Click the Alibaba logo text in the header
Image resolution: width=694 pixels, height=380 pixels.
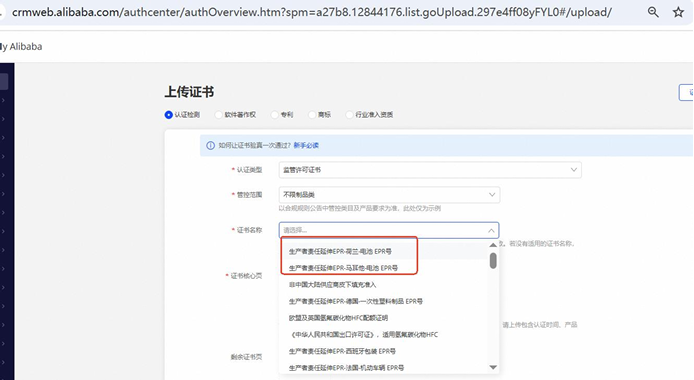point(21,46)
